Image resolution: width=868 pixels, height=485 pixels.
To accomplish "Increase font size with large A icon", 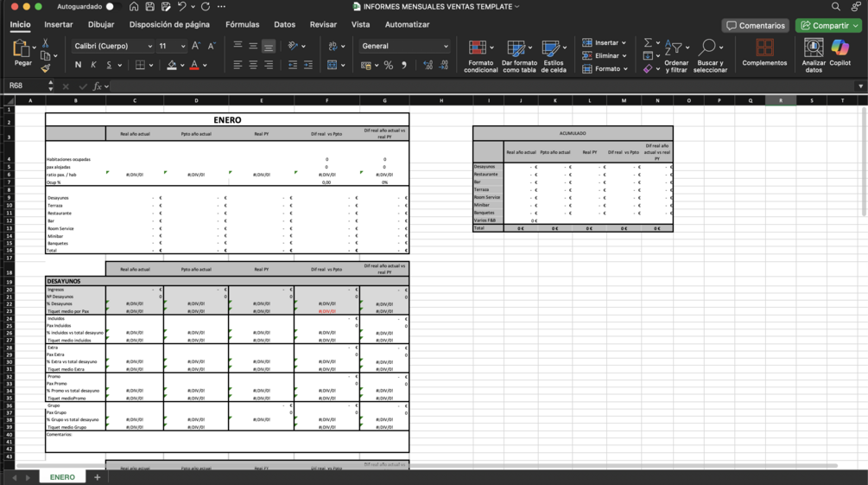I will point(195,46).
